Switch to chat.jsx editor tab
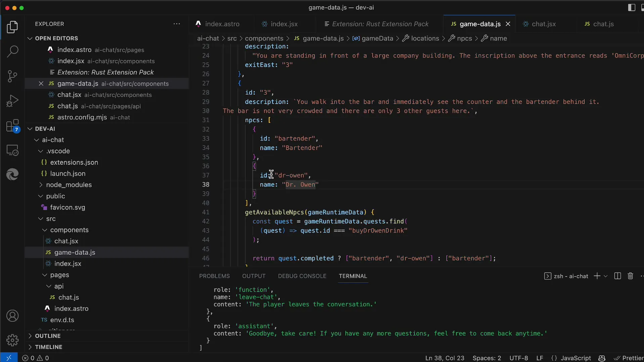The width and height of the screenshot is (644, 362). pyautogui.click(x=544, y=24)
